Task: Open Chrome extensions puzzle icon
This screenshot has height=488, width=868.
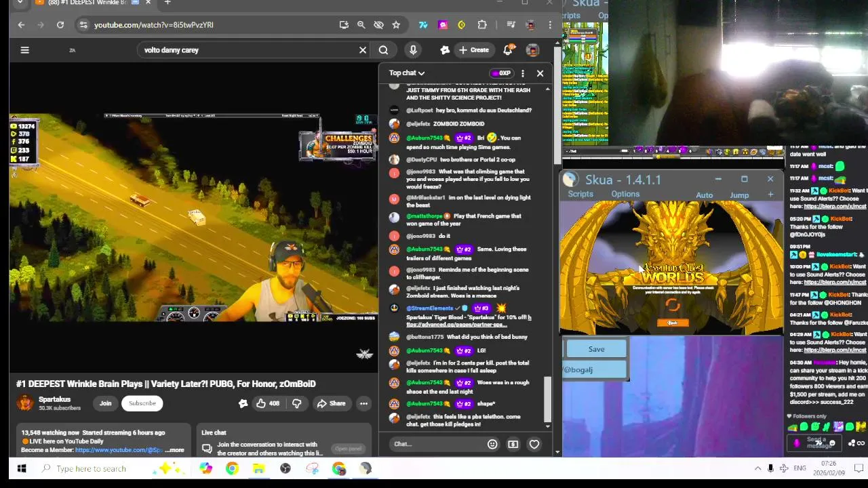Action: [482, 25]
